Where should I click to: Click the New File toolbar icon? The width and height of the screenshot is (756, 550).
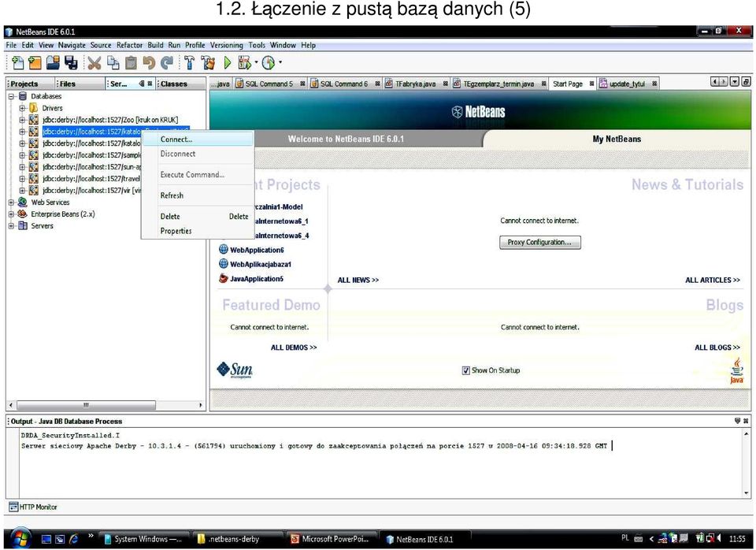(x=17, y=63)
